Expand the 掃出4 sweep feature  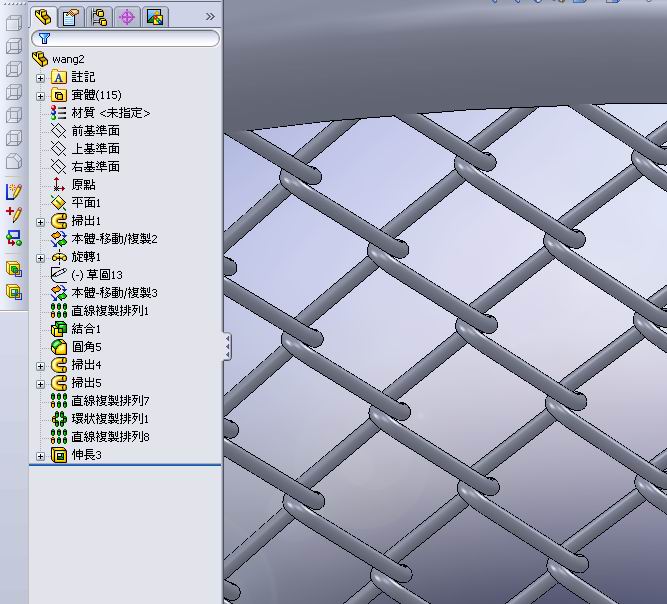click(40, 366)
